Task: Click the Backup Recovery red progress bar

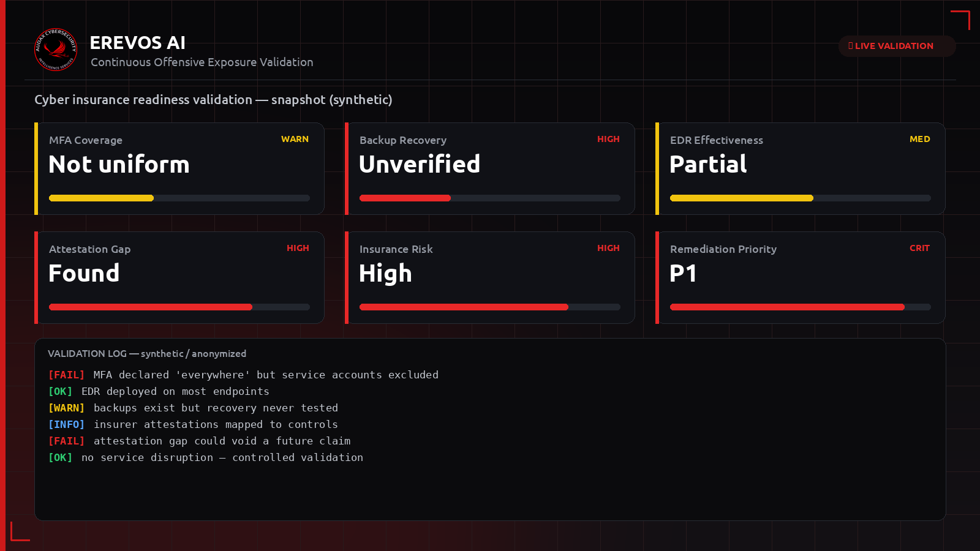Action: click(490, 198)
